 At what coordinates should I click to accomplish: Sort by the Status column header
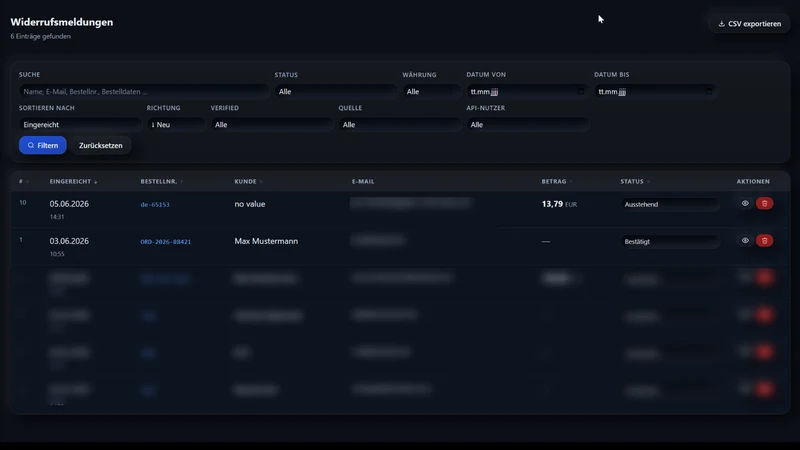pos(635,181)
